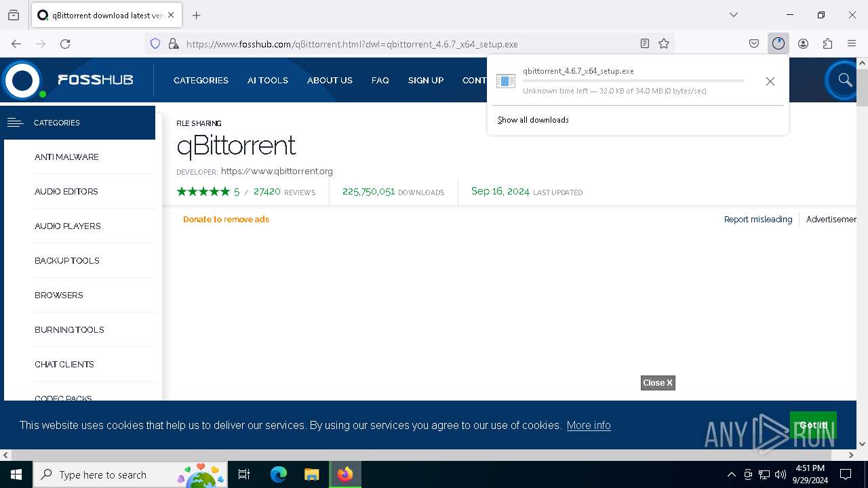Click Show all downloads
Screen dimensions: 868x488
click(533, 120)
